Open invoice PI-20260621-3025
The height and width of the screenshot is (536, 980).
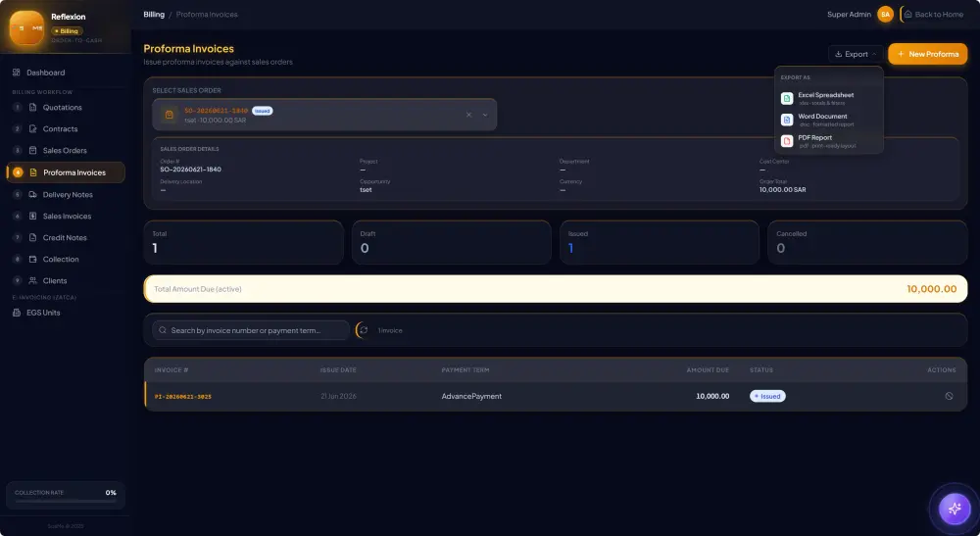pos(183,397)
